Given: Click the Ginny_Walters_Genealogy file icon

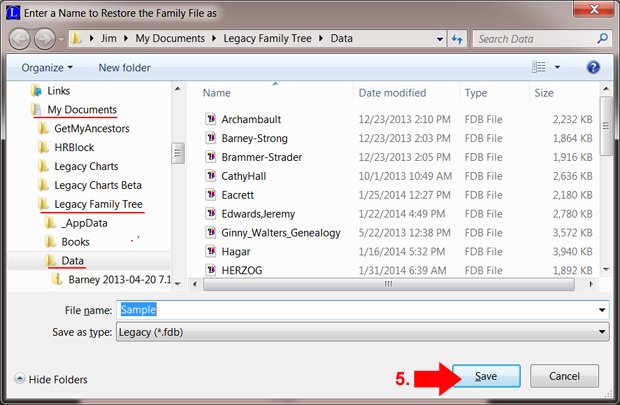Looking at the screenshot, I should pyautogui.click(x=211, y=232).
